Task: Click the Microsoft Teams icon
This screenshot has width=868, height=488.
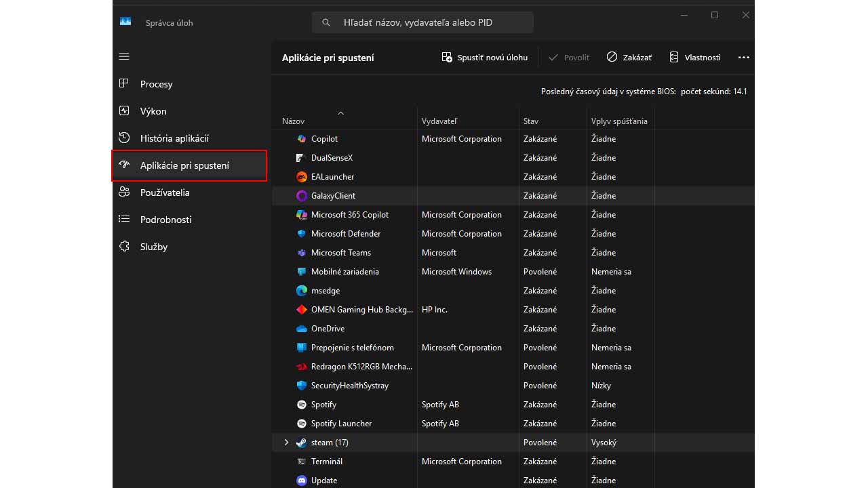Action: tap(302, 253)
